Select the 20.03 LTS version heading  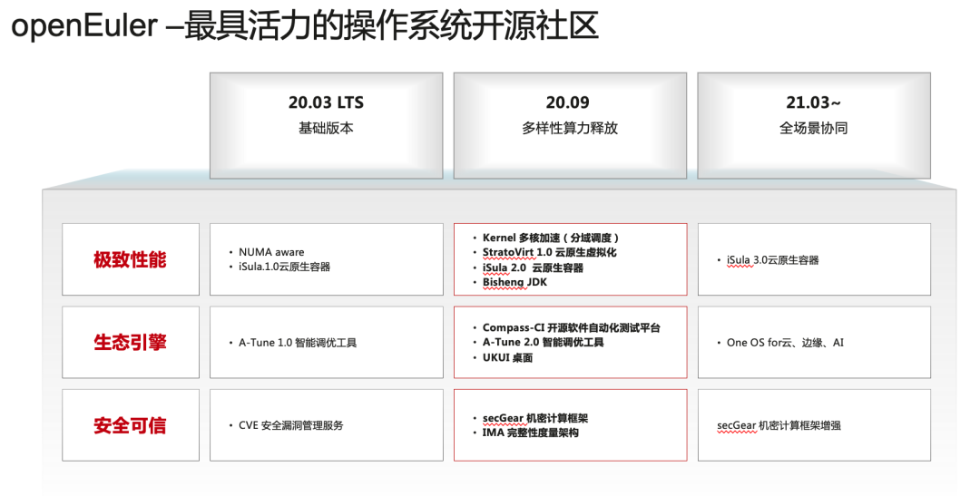326,102
